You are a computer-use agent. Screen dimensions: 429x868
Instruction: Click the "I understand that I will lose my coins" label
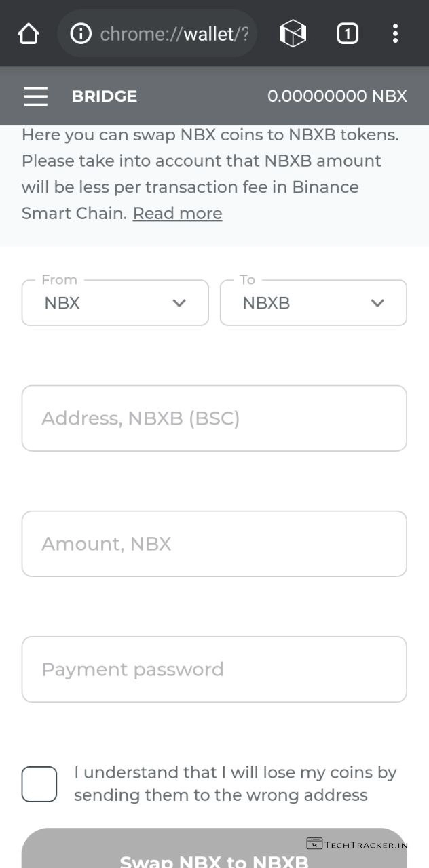(235, 784)
